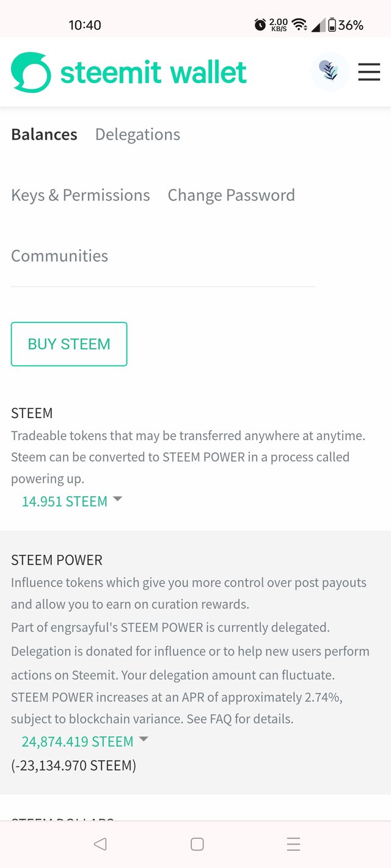Open the 14.951 STEEM balance menu
This screenshot has height=868, width=391.
coord(65,501)
